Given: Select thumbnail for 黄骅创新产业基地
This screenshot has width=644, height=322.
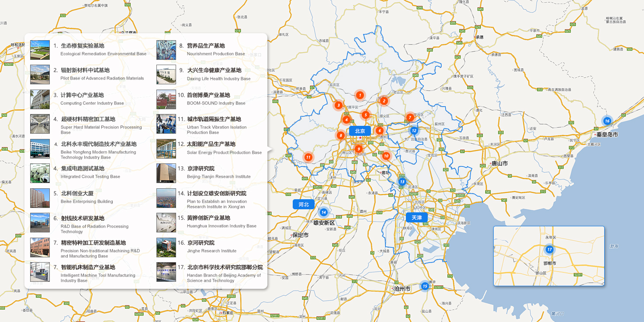Looking at the screenshot, I should click(x=166, y=223).
